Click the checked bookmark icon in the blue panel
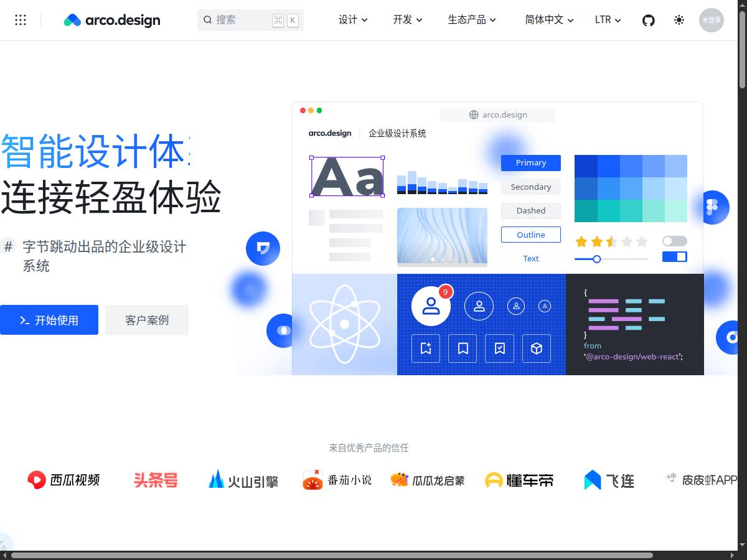 [499, 348]
